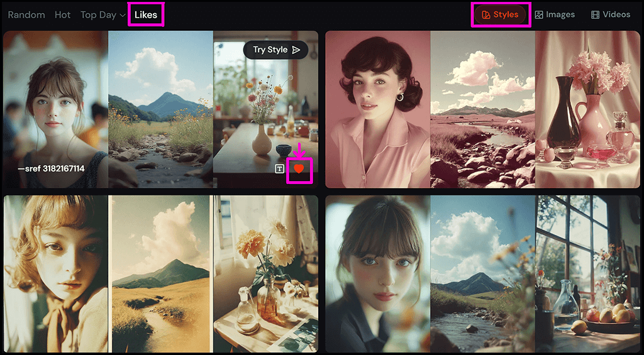644x355 pixels.
Task: Open golden meadow mountain thumbnail
Action: coord(160,274)
